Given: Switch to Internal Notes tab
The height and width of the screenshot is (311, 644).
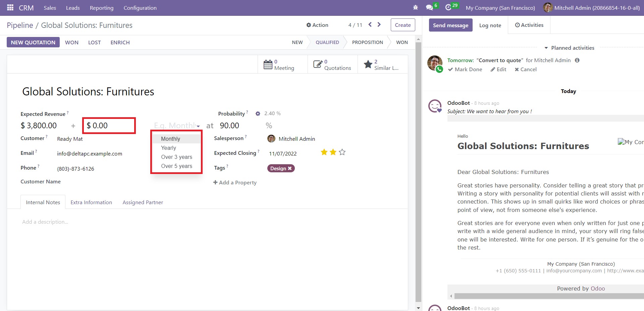Looking at the screenshot, I should [x=43, y=202].
